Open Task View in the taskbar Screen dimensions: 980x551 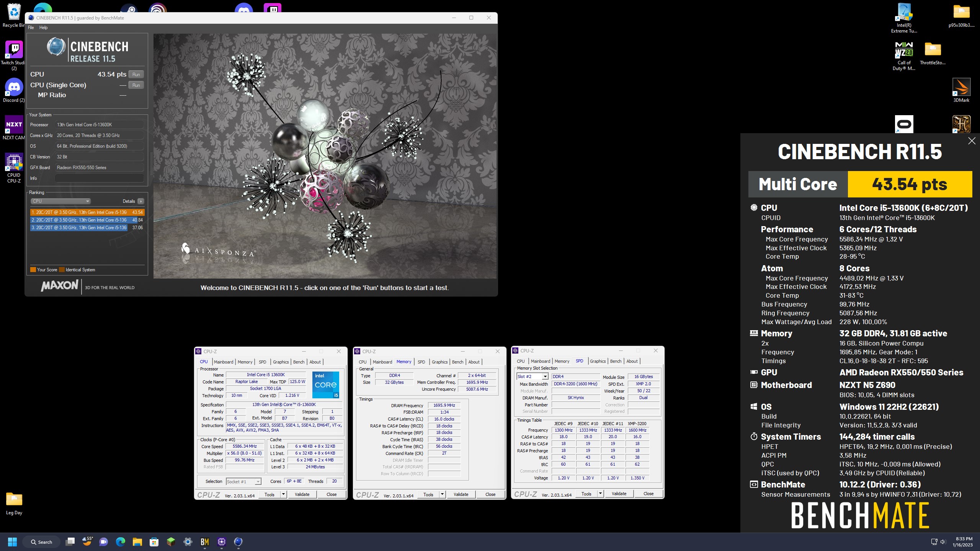click(70, 542)
